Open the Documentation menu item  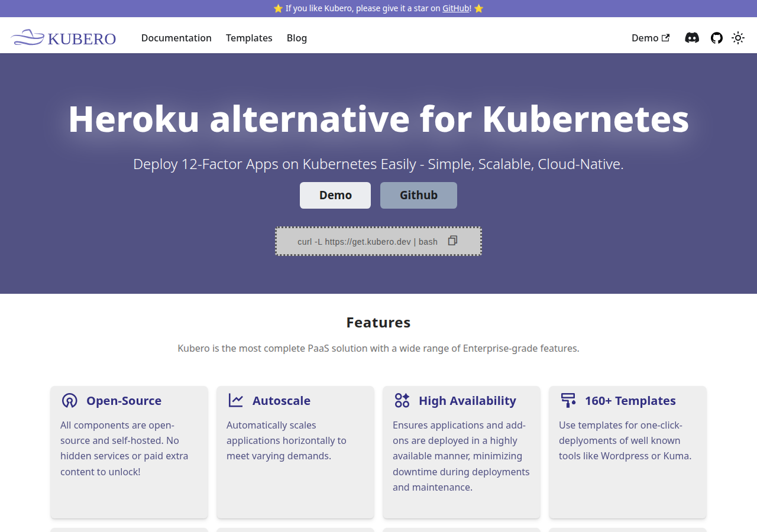click(x=176, y=38)
